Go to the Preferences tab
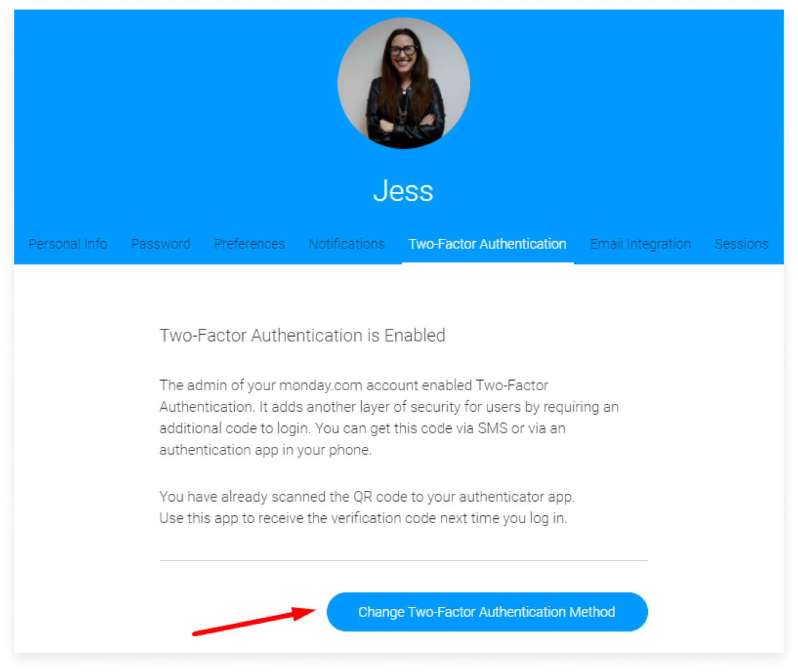The image size is (798, 672). [250, 244]
